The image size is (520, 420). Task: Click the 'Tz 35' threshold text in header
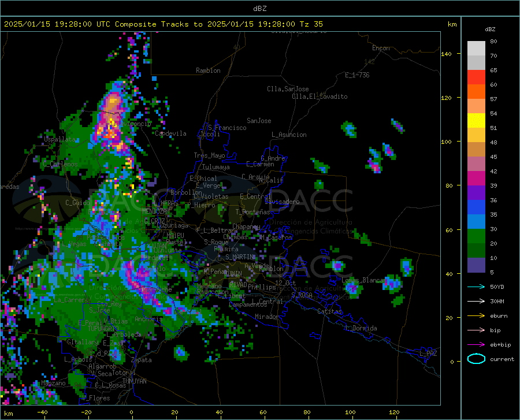[x=311, y=24]
